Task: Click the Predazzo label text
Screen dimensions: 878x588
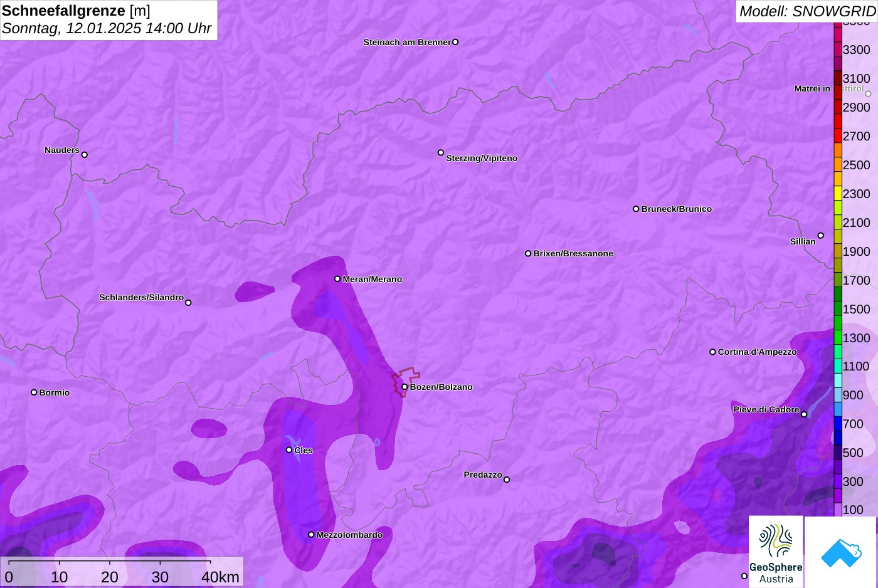Action: click(x=483, y=475)
